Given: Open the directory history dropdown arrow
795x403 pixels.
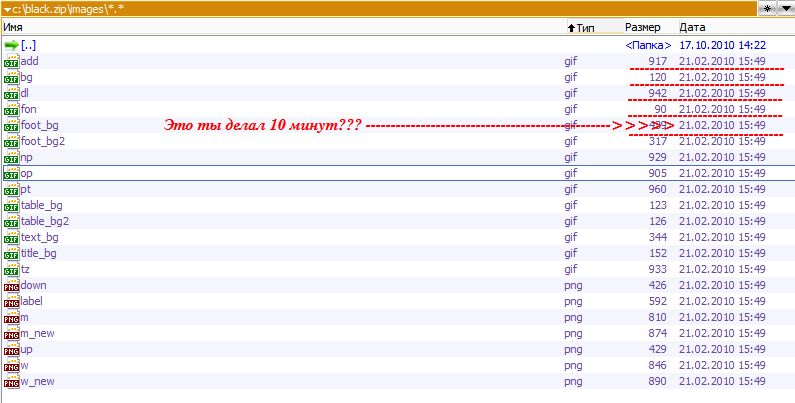Looking at the screenshot, I should coord(785,8).
